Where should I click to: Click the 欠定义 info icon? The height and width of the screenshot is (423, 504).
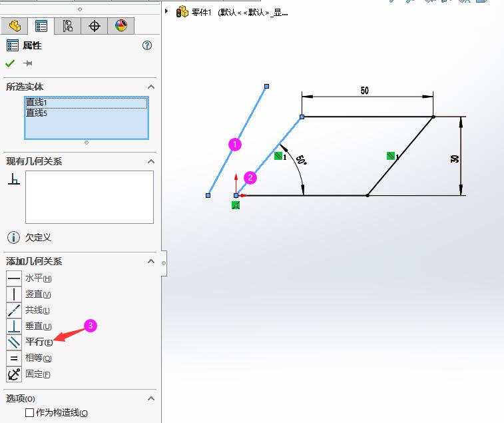click(x=13, y=237)
